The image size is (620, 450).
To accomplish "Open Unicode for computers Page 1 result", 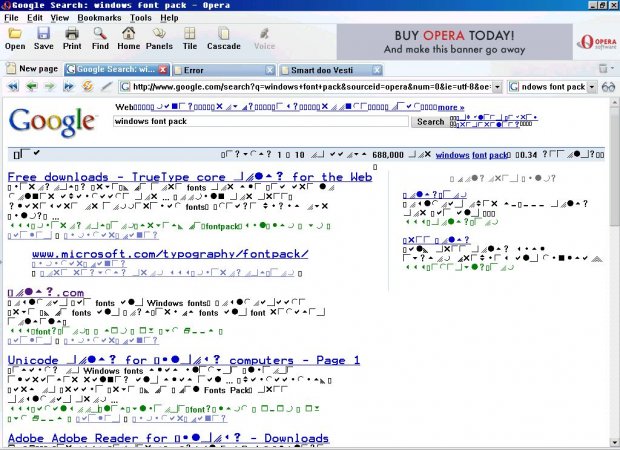I will 184,360.
